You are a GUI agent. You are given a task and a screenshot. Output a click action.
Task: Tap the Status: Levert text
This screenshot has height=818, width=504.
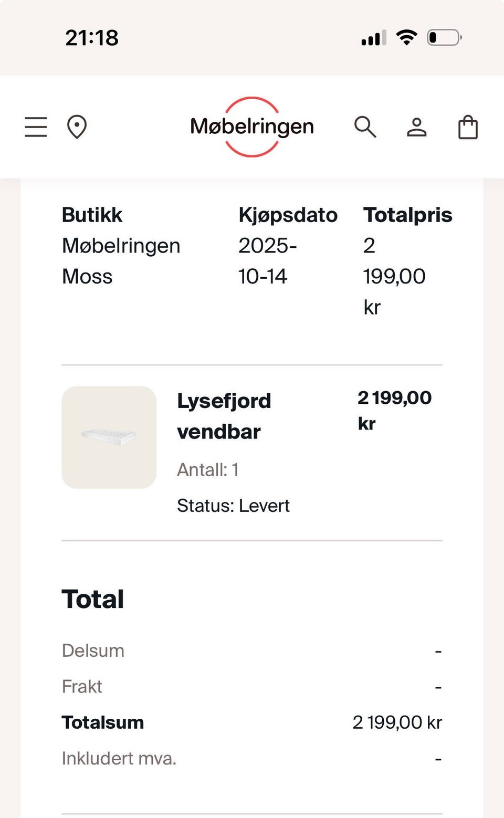(233, 506)
